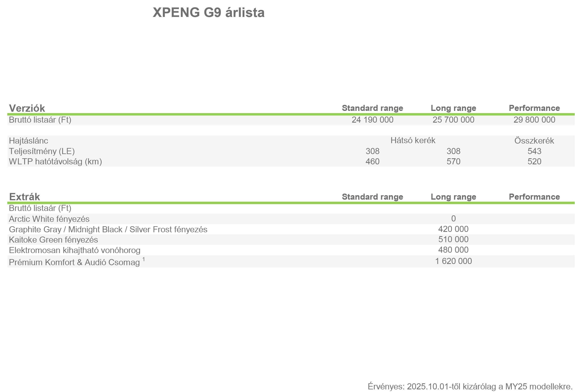Select the 25 700 000 price value
Image resolution: width=575 pixels, height=392 pixels.
click(x=453, y=120)
